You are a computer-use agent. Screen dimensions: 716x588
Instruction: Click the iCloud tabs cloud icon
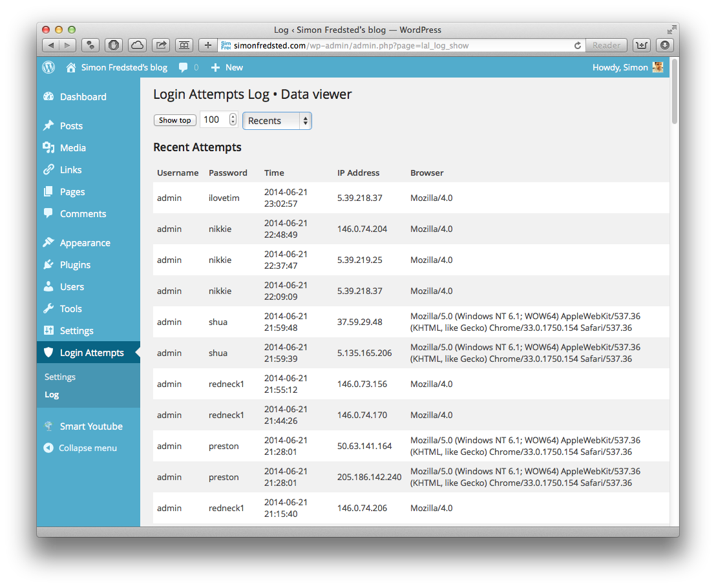pos(137,45)
